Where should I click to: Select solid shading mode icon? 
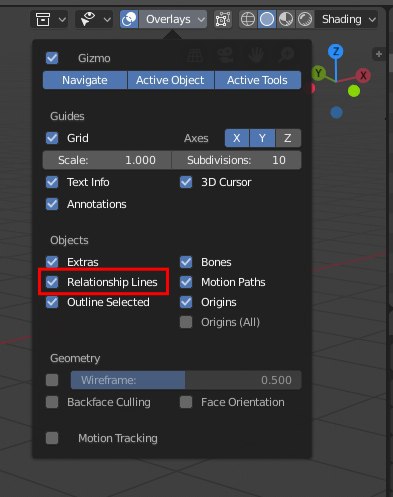point(267,19)
